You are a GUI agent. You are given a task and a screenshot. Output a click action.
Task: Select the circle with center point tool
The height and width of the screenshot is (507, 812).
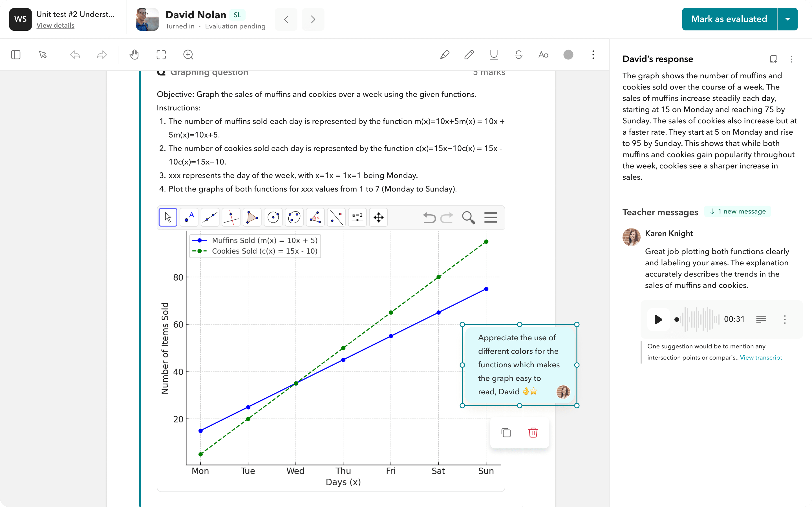273,217
